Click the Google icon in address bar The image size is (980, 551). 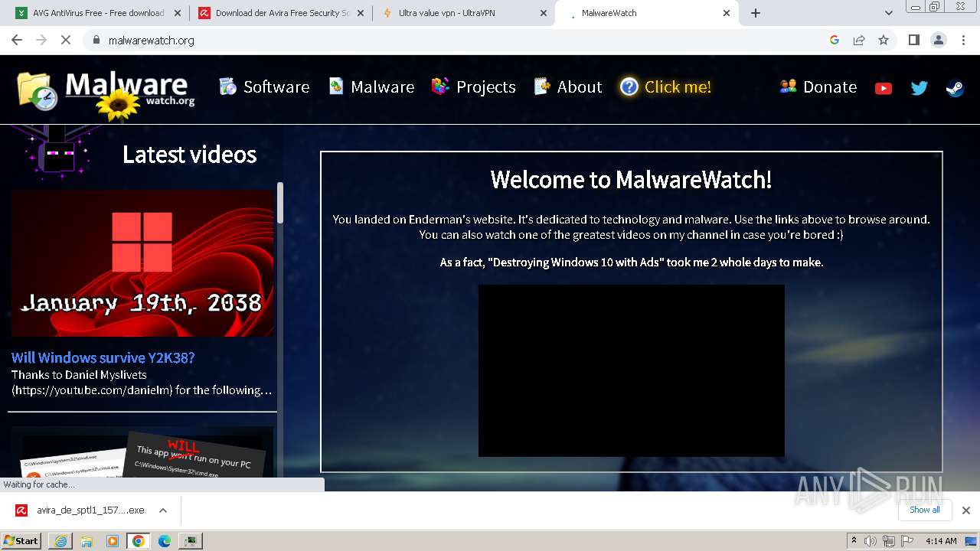click(x=835, y=40)
